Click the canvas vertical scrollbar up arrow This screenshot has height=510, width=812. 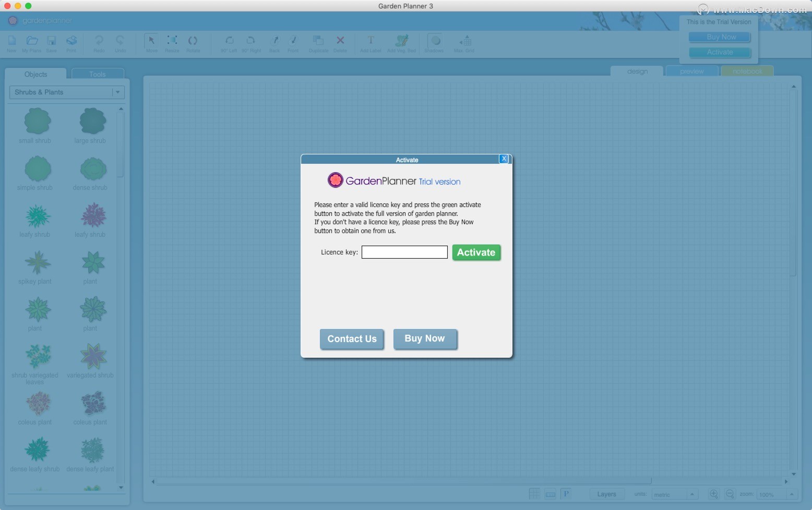[x=793, y=87]
